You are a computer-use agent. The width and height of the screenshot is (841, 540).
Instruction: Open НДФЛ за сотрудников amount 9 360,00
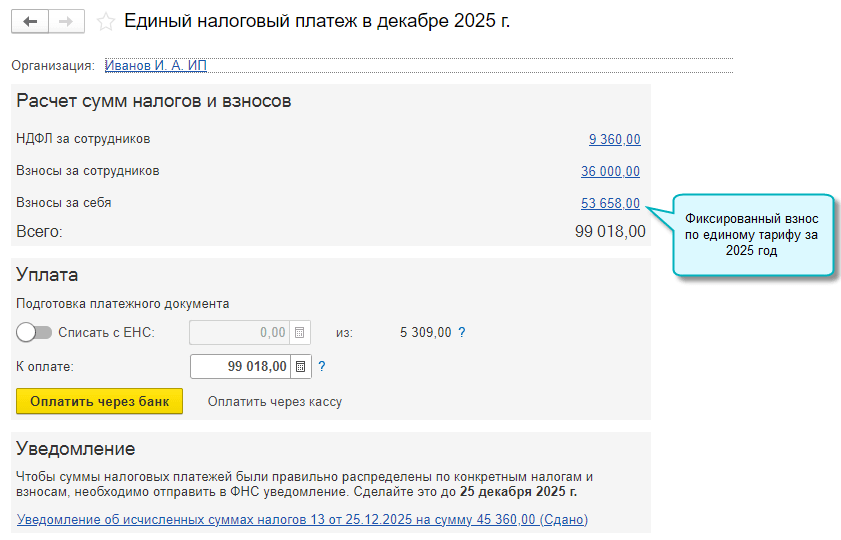pyautogui.click(x=614, y=139)
